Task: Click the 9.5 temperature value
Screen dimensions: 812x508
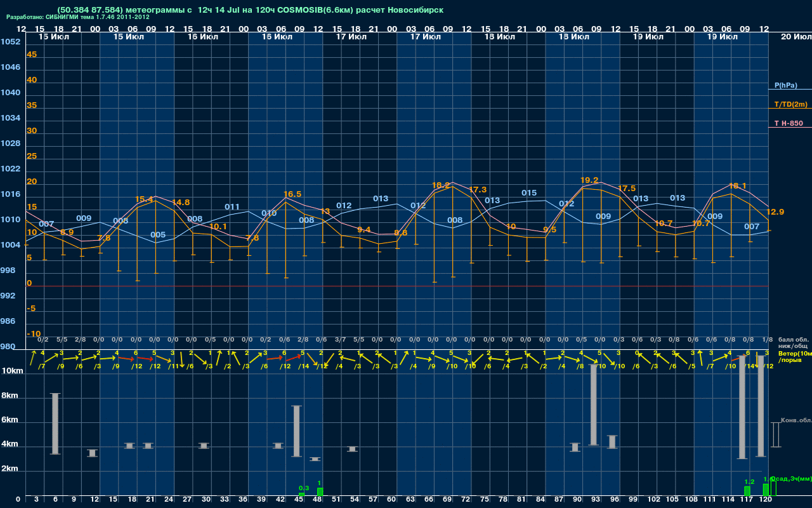Action: tap(550, 230)
